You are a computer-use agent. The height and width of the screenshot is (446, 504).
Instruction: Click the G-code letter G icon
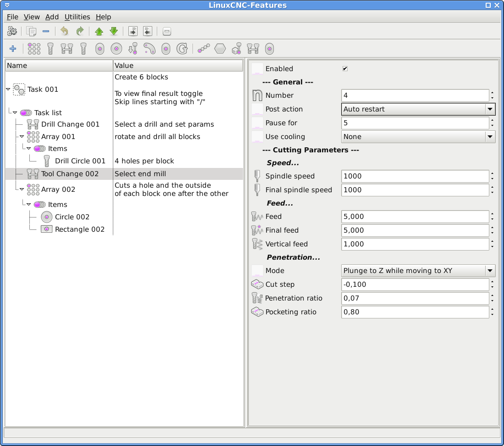(182, 49)
